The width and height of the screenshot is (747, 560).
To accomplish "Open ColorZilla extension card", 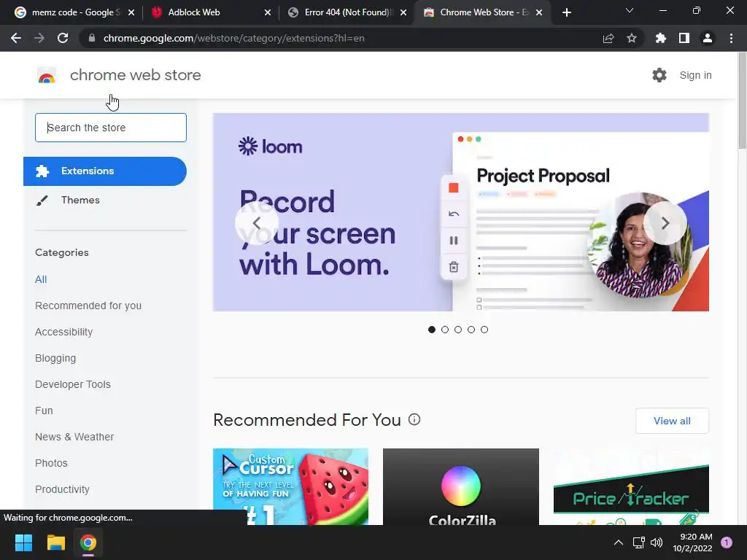I will (x=461, y=486).
